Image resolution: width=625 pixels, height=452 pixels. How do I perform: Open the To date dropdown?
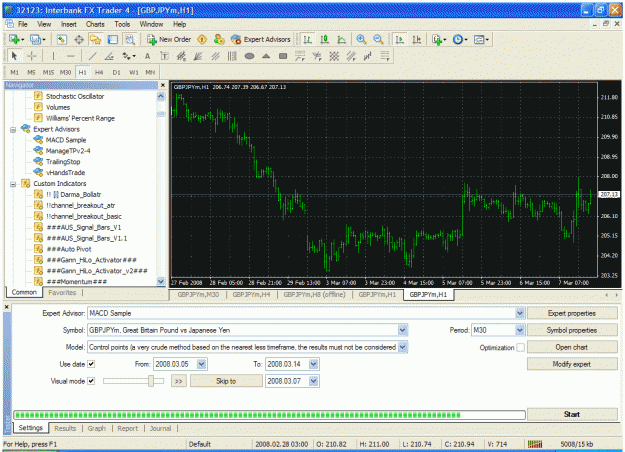[314, 364]
